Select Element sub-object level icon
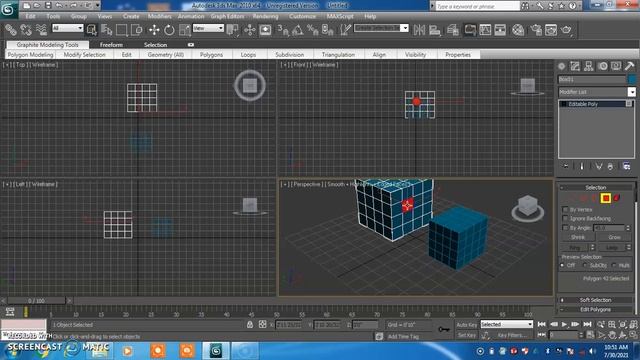The width and height of the screenshot is (640, 360). [x=617, y=198]
